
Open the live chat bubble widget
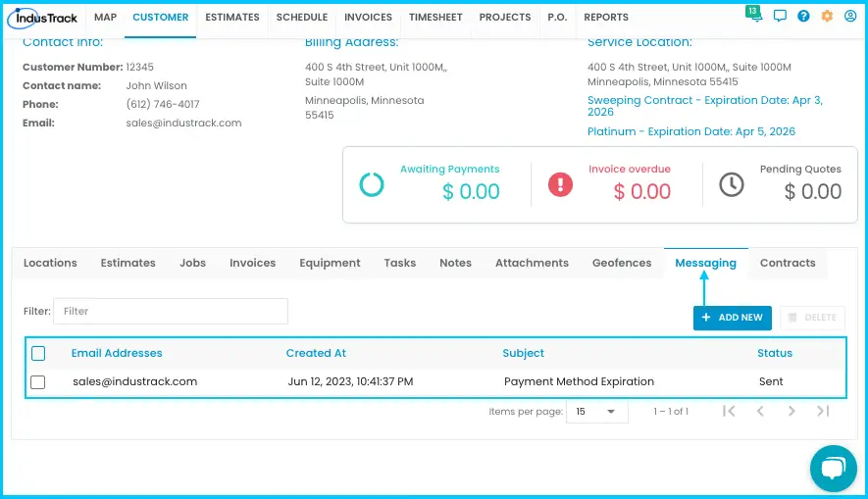click(833, 468)
